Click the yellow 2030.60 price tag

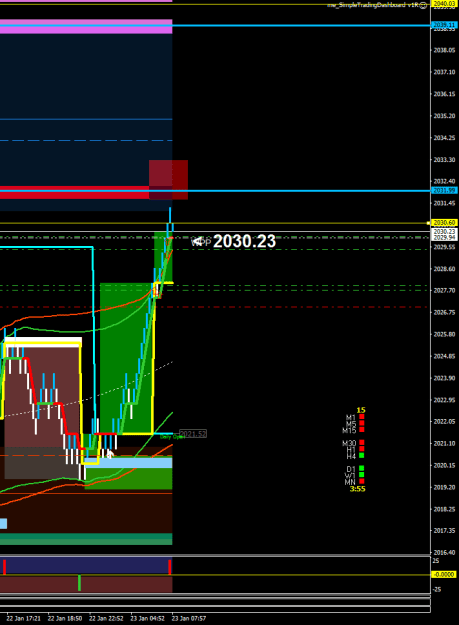(x=444, y=223)
